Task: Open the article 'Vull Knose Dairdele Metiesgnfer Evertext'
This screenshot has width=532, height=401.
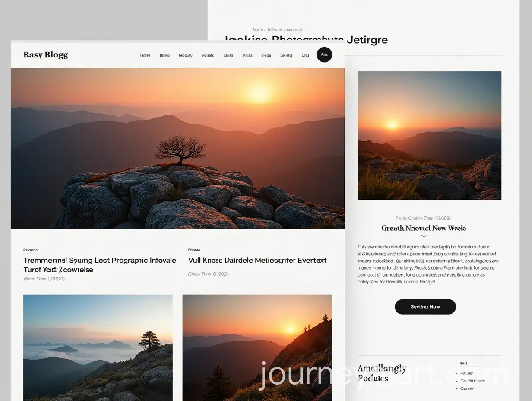Action: pos(257,260)
